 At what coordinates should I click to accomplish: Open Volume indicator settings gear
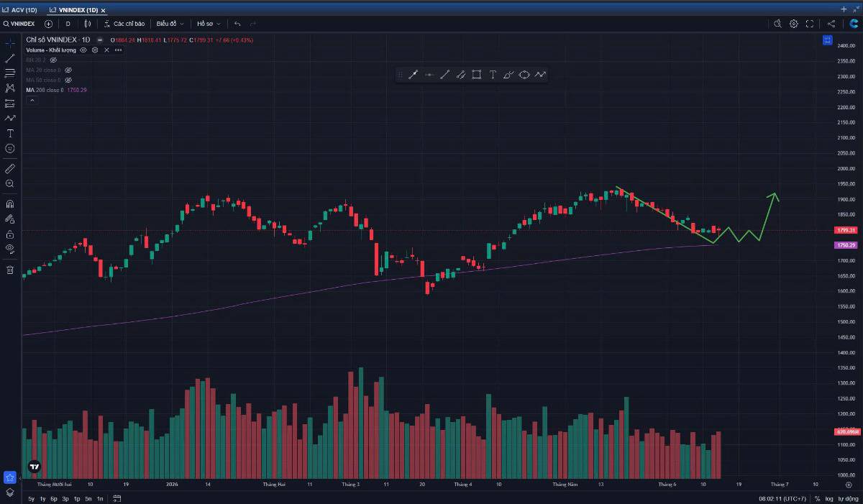tap(95, 50)
